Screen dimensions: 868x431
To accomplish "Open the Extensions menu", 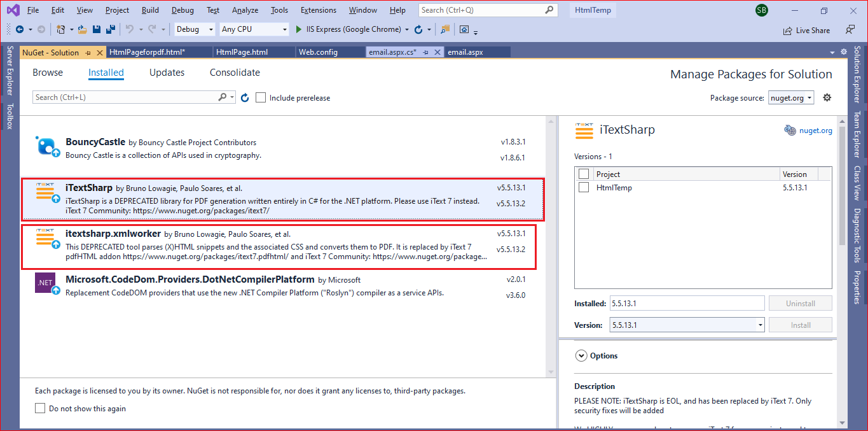I will click(319, 10).
